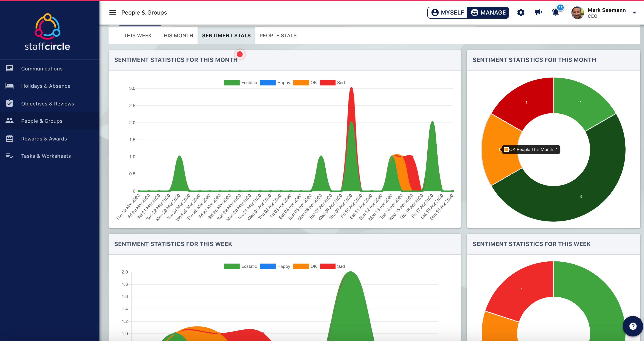Open the hamburger menu icon
This screenshot has height=341, width=644.
click(113, 13)
